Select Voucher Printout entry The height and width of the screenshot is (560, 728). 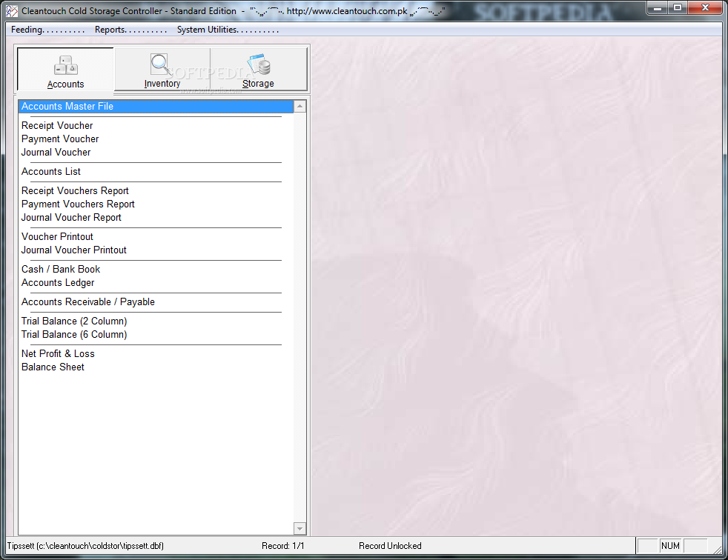(x=57, y=236)
